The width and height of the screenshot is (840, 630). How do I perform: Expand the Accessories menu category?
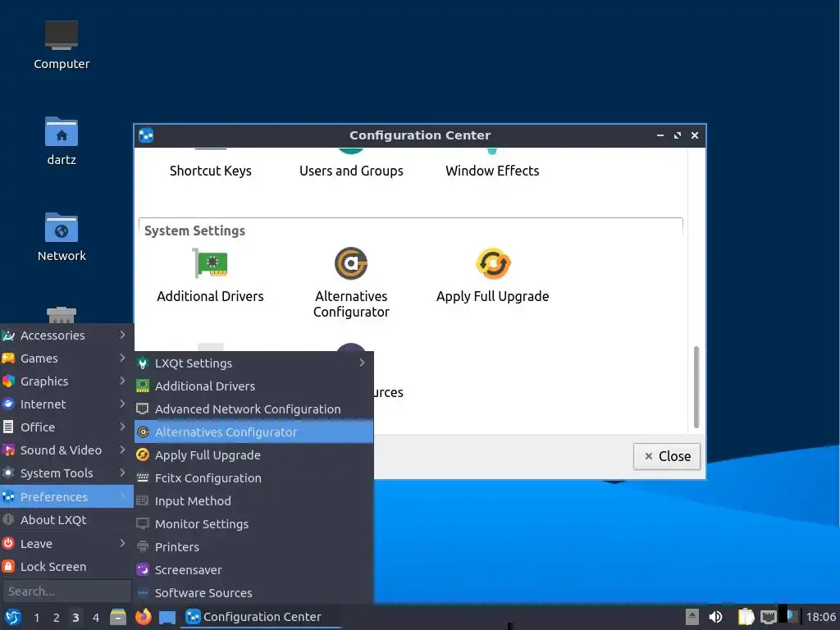[x=66, y=336]
